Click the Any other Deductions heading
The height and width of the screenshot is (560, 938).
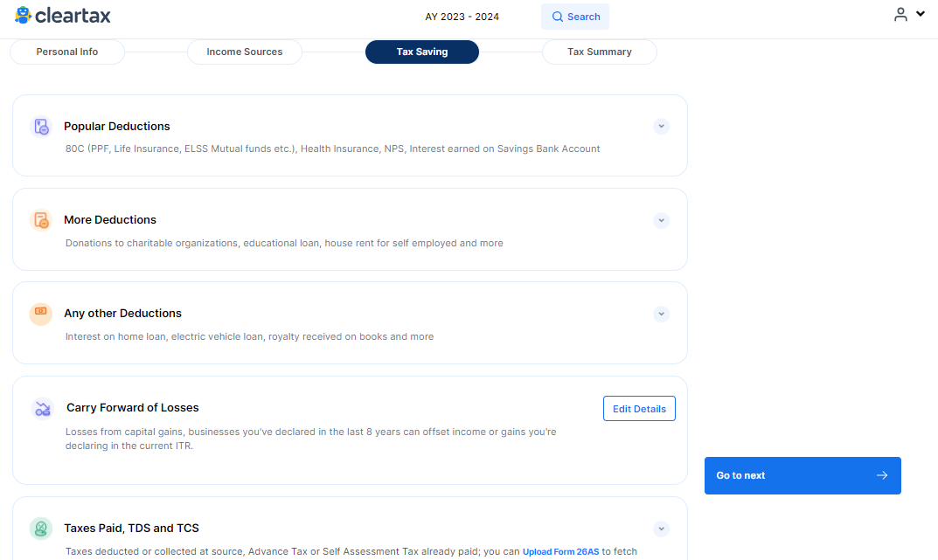tap(122, 313)
